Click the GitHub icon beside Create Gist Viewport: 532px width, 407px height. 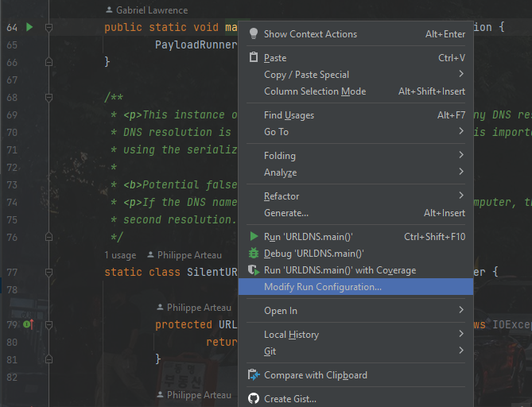point(254,398)
